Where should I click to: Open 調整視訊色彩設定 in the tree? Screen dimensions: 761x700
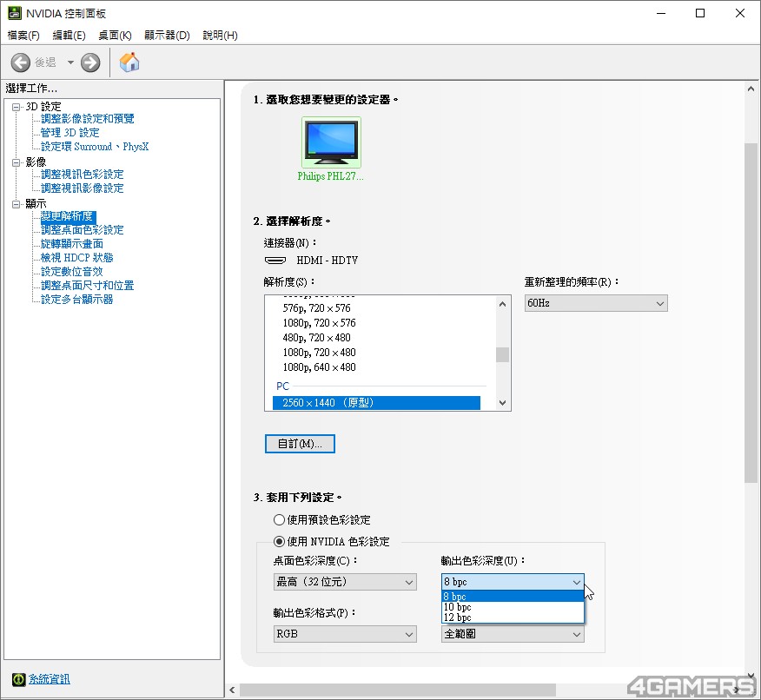pos(82,175)
